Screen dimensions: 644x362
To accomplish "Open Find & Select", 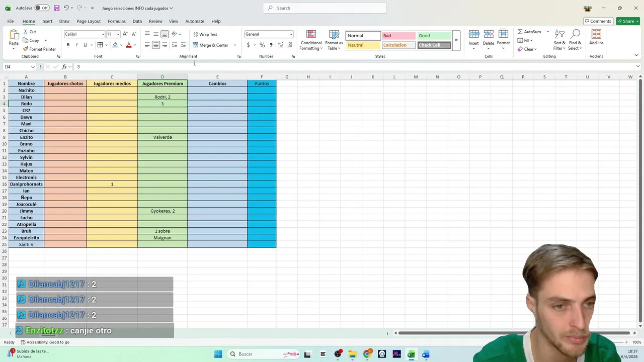I will tap(576, 40).
